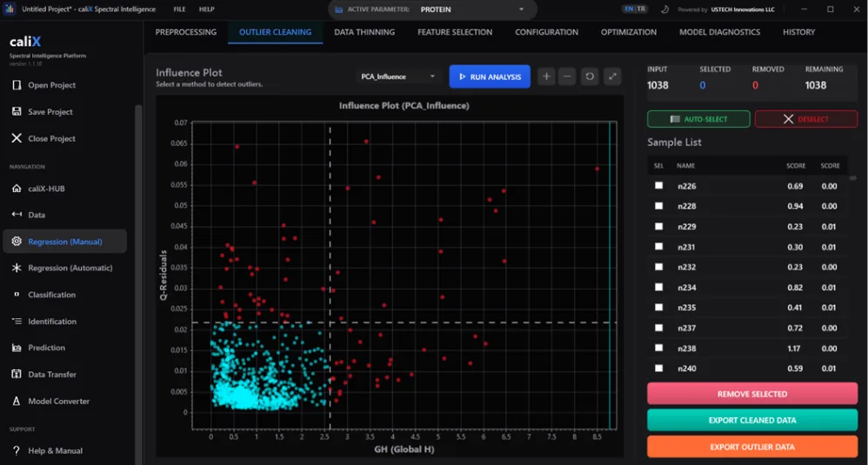The image size is (868, 465).
Task: Open the FILE menu
Action: tap(179, 10)
